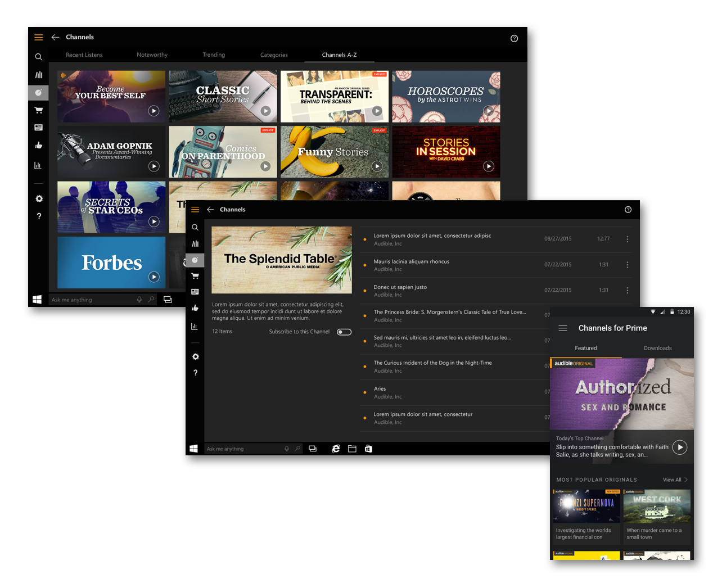The image size is (722, 588).
Task: Open options menu for Mauris lacinia aliquam row
Action: tap(628, 265)
